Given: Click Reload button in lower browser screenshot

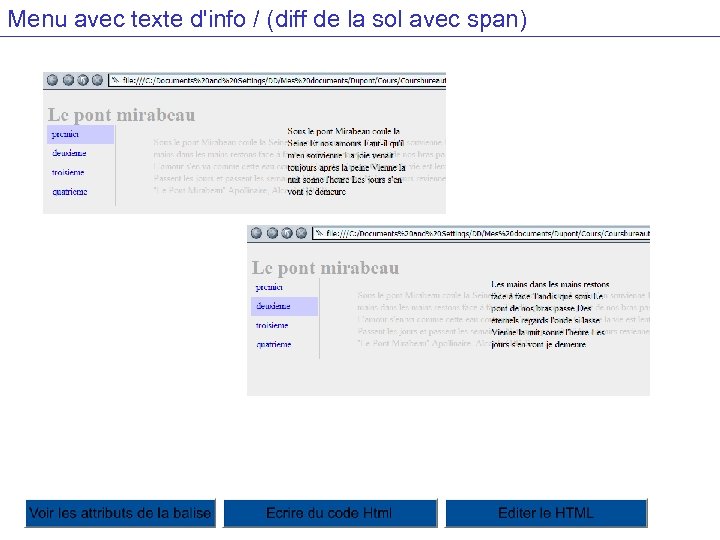Looking at the screenshot, I should (287, 233).
